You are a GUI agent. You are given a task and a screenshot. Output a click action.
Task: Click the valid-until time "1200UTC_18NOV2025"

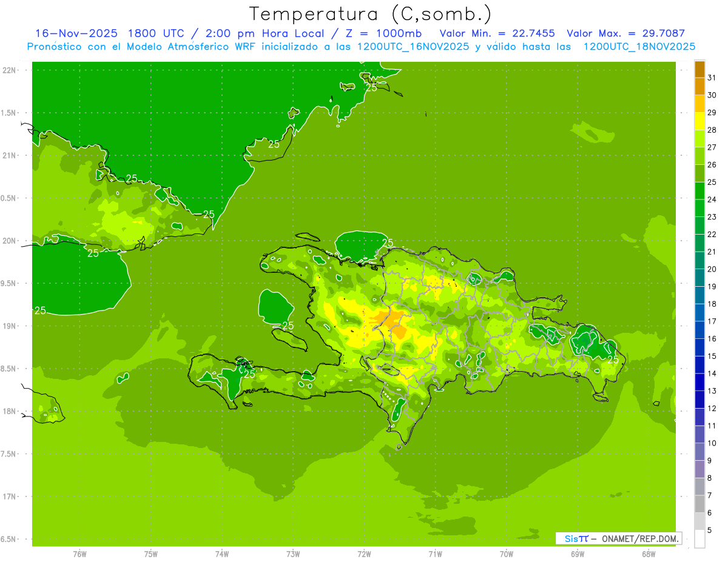click(x=639, y=47)
